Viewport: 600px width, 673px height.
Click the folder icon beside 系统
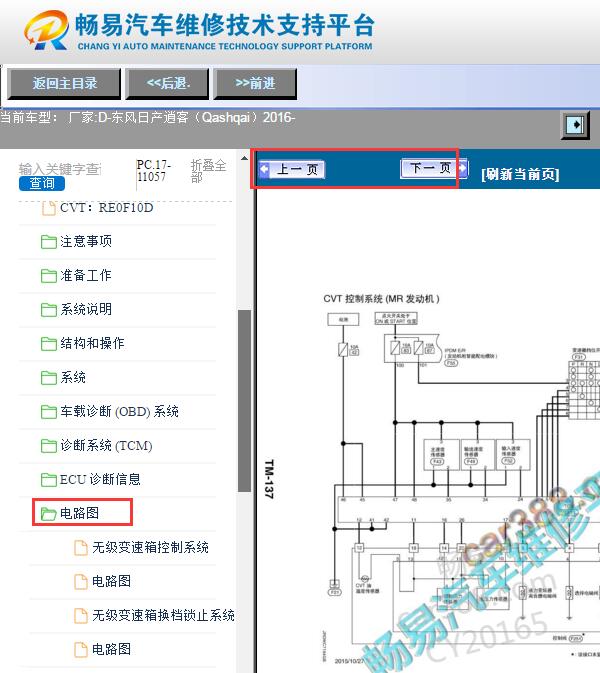48,378
